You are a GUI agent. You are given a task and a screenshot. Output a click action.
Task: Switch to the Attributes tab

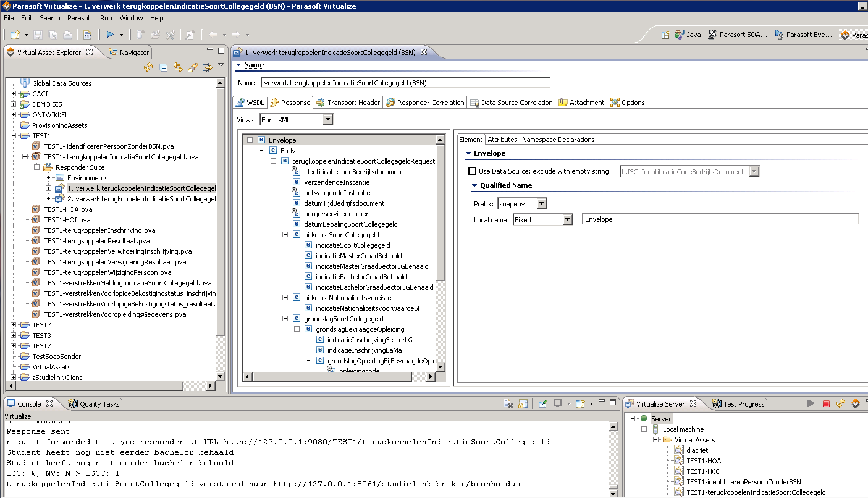(502, 140)
